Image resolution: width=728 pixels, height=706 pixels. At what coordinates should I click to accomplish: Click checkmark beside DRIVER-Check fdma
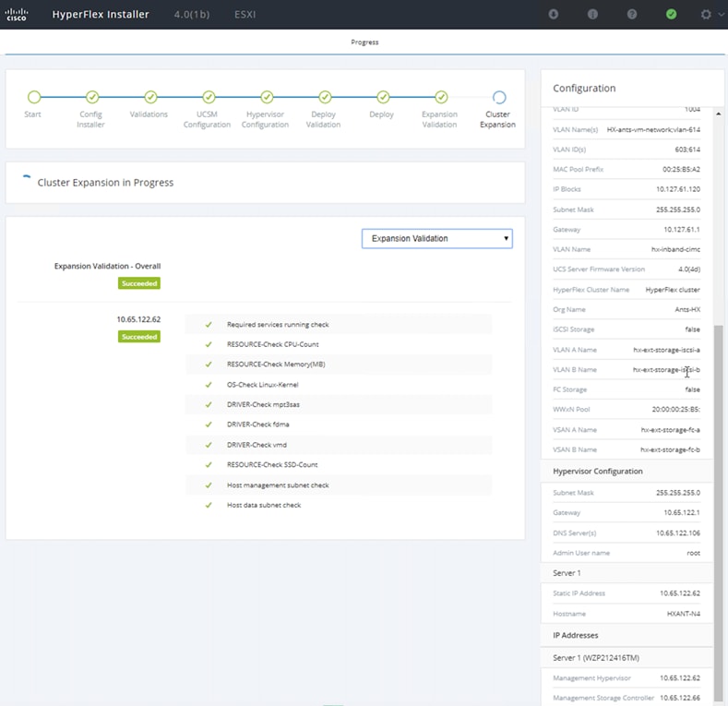click(209, 425)
